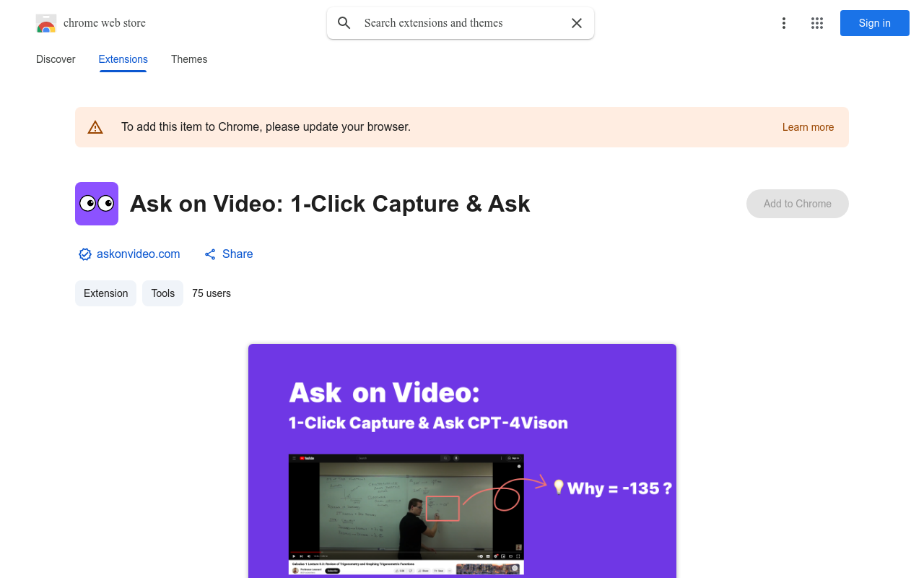This screenshot has width=924, height=578.
Task: Click the 75 users text
Action: [x=212, y=293]
